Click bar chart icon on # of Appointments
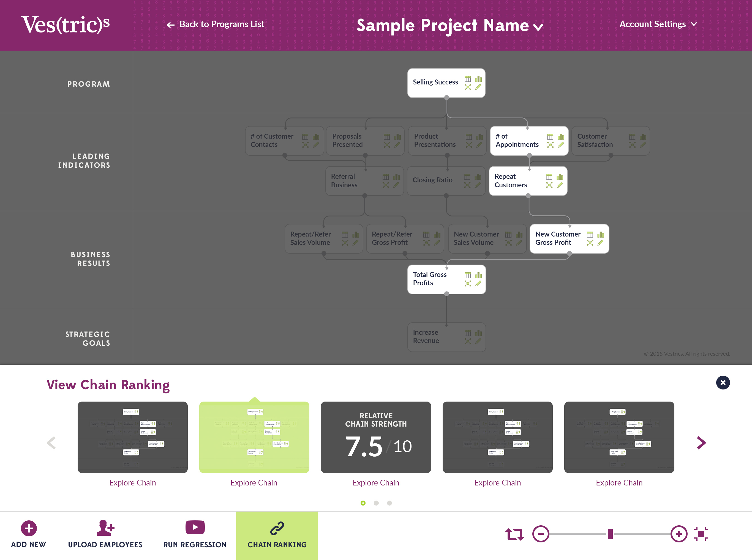The width and height of the screenshot is (752, 560). tap(561, 137)
